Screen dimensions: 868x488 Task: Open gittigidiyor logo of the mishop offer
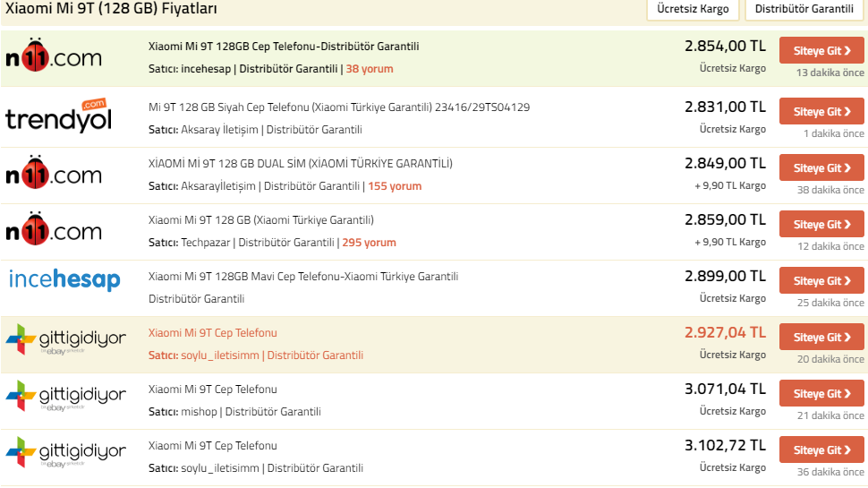[x=66, y=396]
